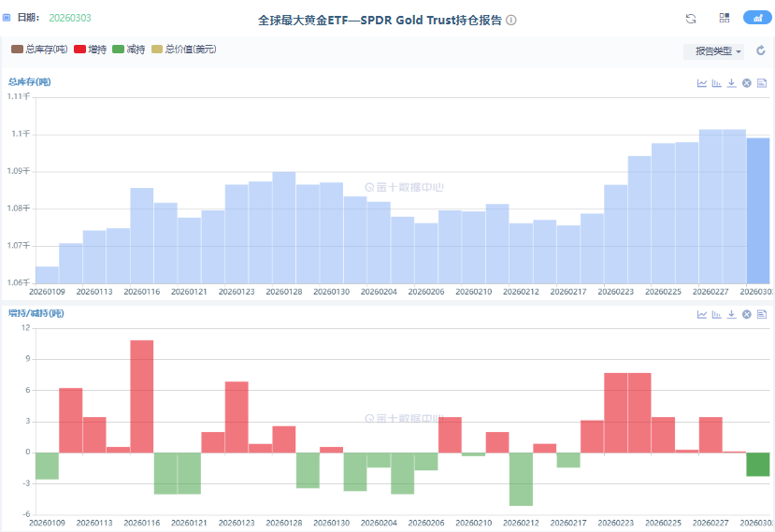Click the red bar above 20260223 in lower chart
This screenshot has height=532, width=775.
coord(616,413)
